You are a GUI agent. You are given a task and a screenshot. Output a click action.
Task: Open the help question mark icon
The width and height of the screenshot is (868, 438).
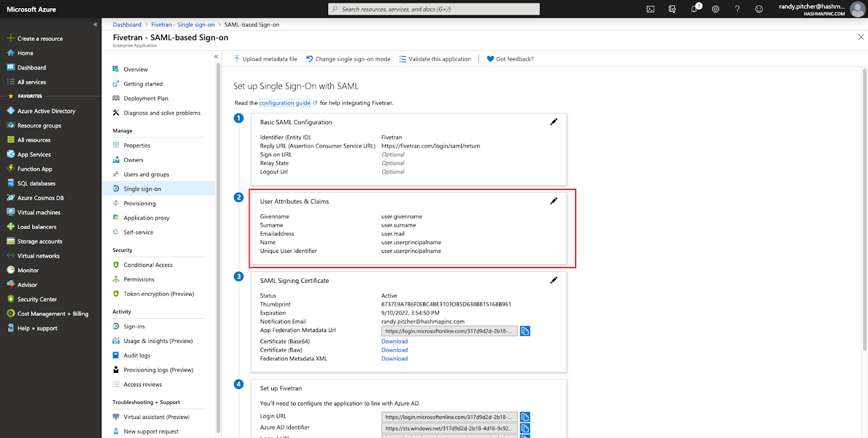tap(737, 9)
